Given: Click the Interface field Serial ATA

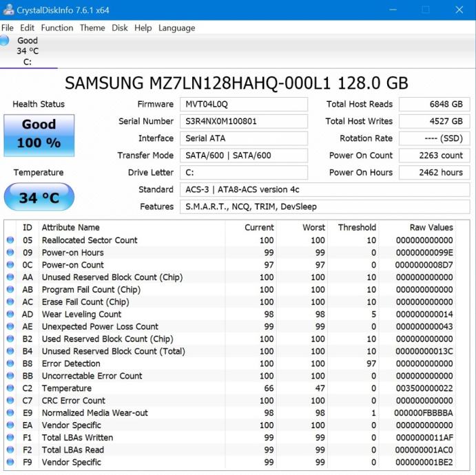Looking at the screenshot, I should tap(244, 138).
